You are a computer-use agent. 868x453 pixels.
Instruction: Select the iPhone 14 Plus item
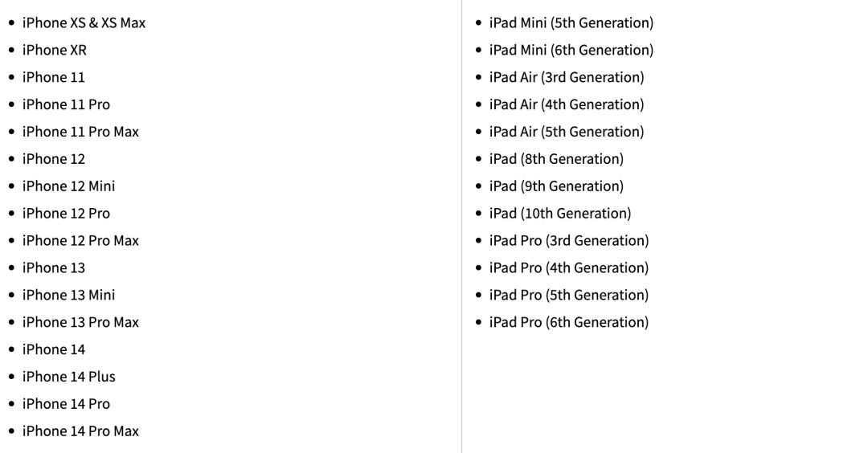(68, 377)
